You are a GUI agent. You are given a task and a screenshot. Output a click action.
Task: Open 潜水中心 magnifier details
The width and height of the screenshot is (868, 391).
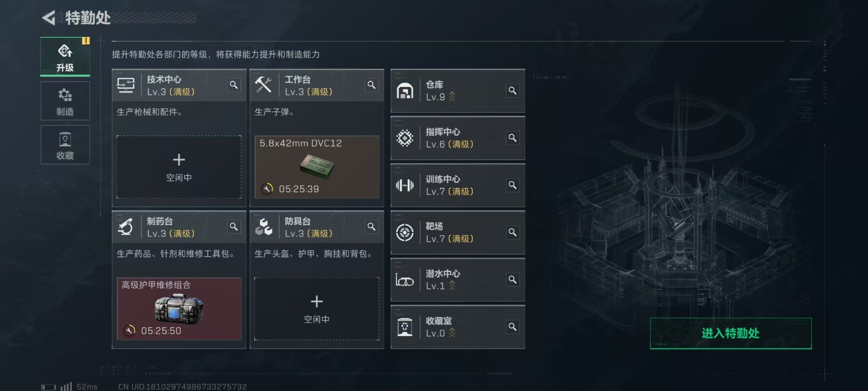[x=513, y=280]
